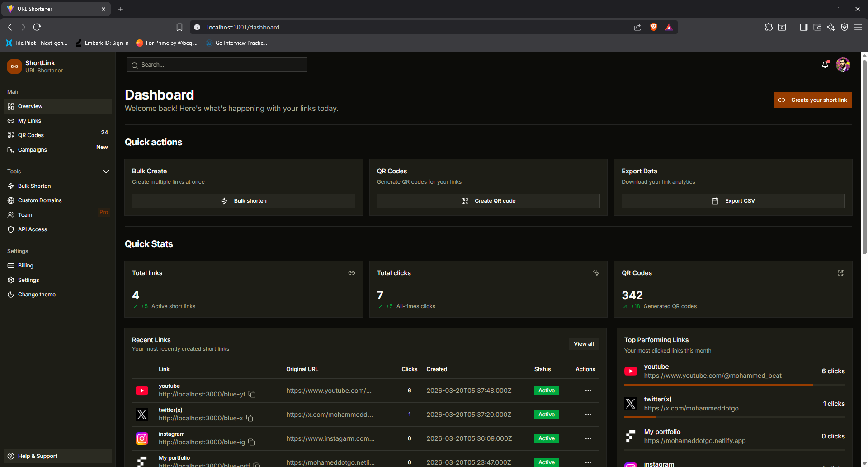Toggle the browser sidebar panel
The width and height of the screenshot is (868, 467).
[803, 27]
